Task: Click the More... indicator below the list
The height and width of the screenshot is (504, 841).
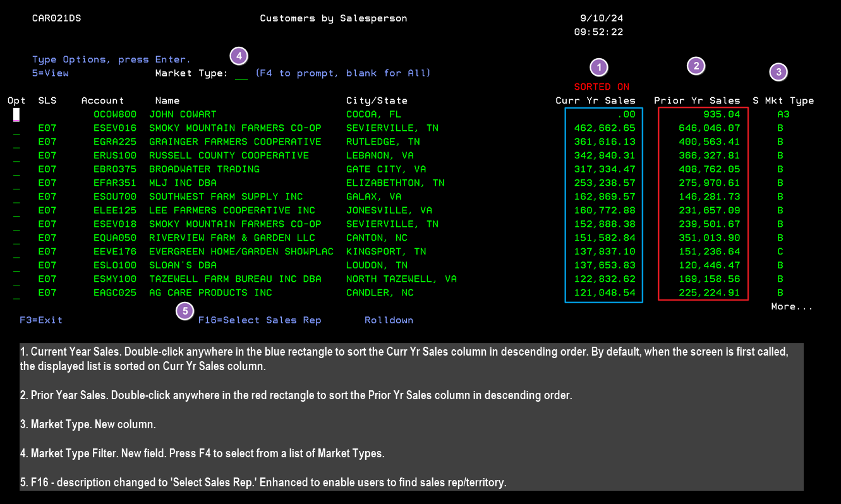Action: [791, 307]
